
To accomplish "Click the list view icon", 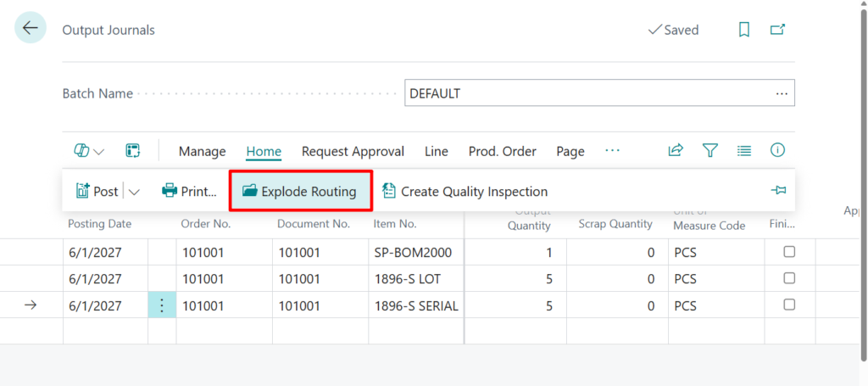I will 744,151.
